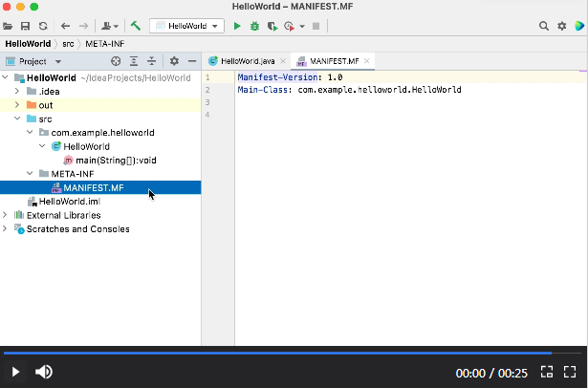Switch to the HelloWorld.java editor tab
This screenshot has width=588, height=388.
click(247, 61)
